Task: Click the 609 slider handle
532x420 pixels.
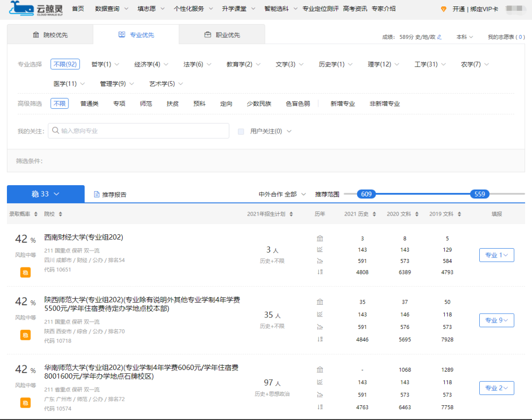Action: (366, 194)
